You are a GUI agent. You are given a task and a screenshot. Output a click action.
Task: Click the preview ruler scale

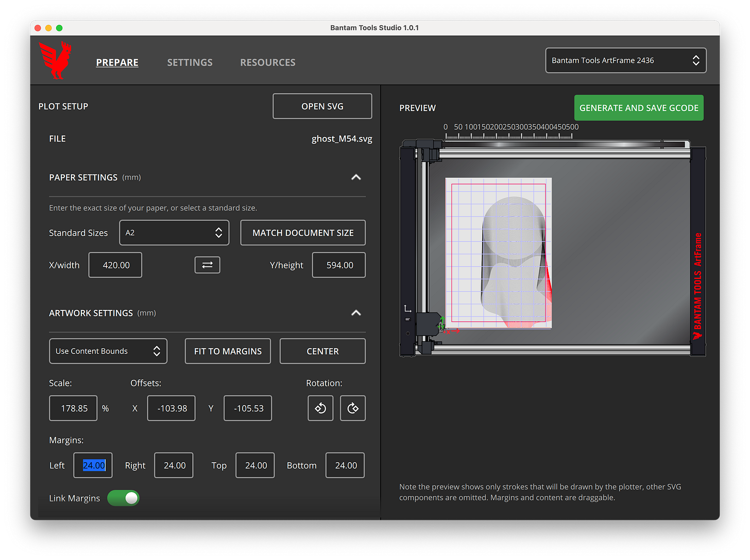pos(510,131)
